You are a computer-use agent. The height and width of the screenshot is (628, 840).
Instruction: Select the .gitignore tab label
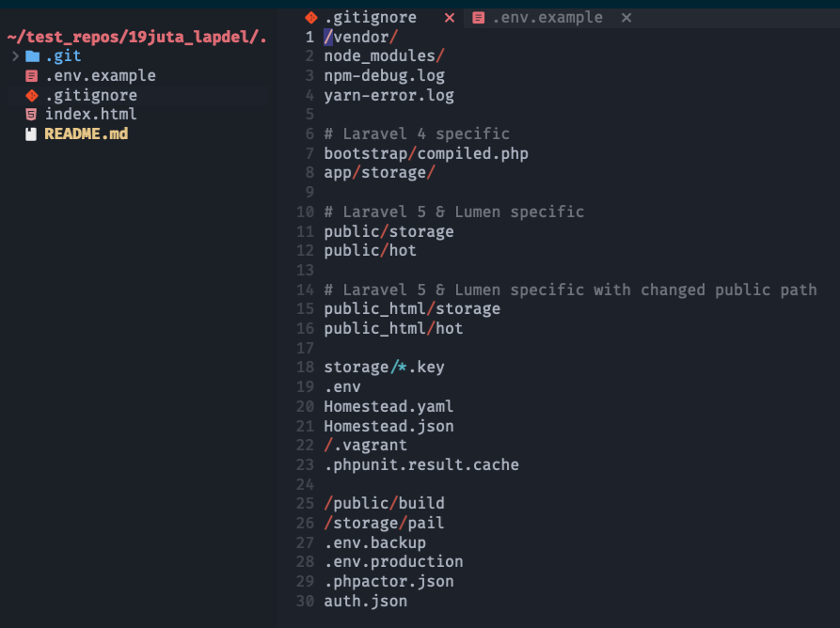370,18
